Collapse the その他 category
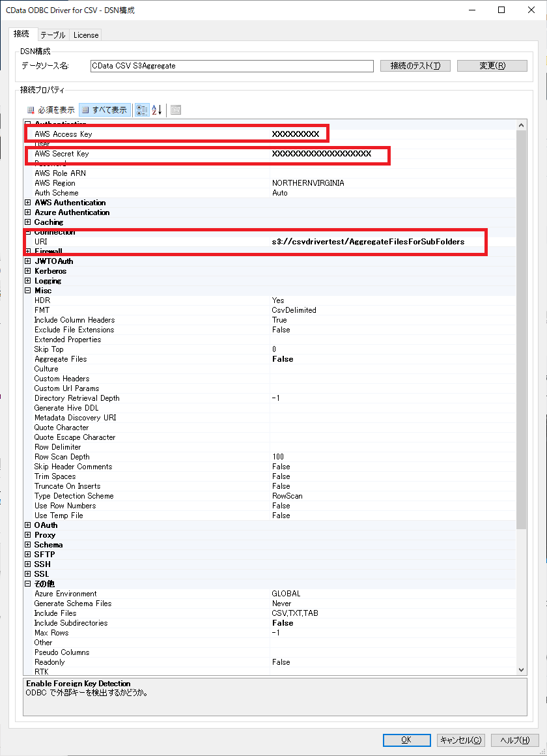Viewport: 547px width, 756px height. pos(28,584)
